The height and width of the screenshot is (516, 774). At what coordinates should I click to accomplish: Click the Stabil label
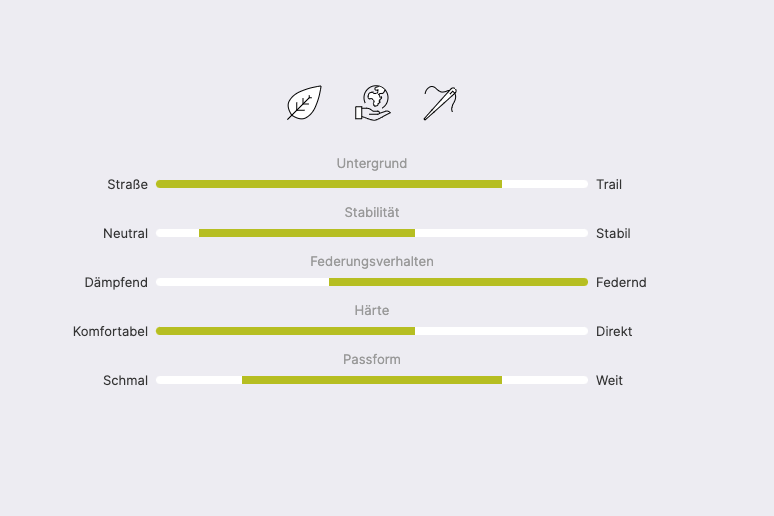click(x=613, y=233)
